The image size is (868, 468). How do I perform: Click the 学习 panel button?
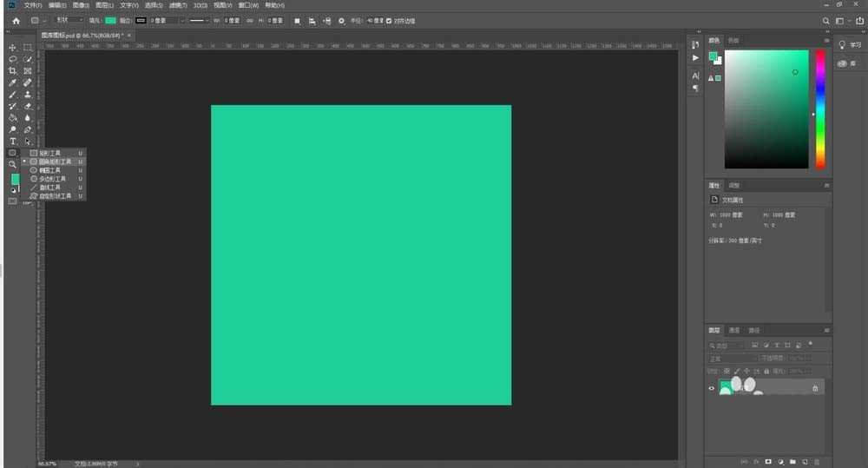848,44
